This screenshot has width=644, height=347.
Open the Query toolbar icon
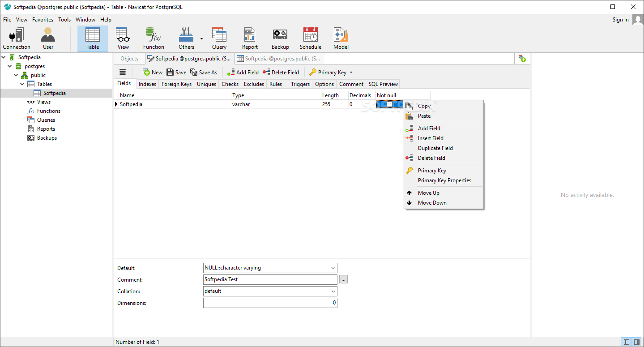pyautogui.click(x=219, y=39)
